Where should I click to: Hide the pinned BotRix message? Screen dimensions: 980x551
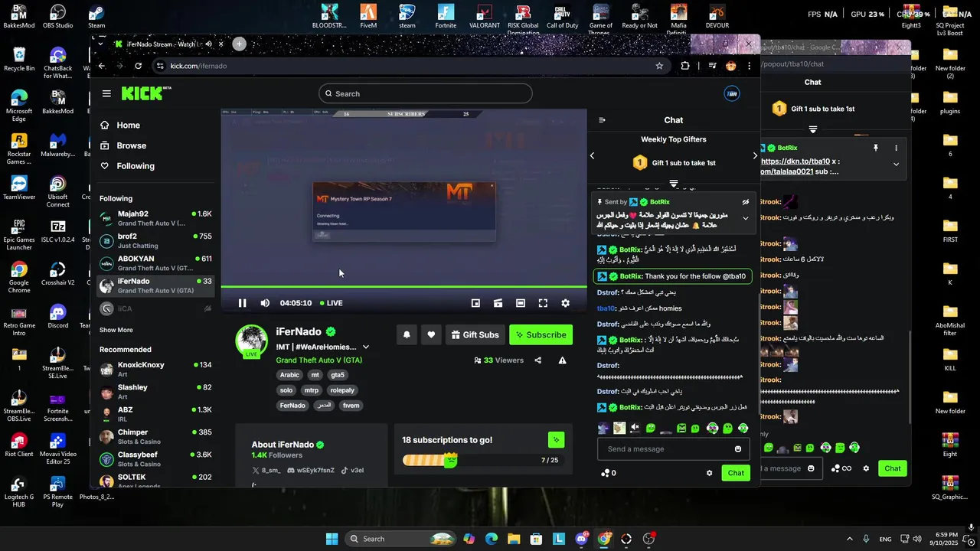tap(745, 202)
